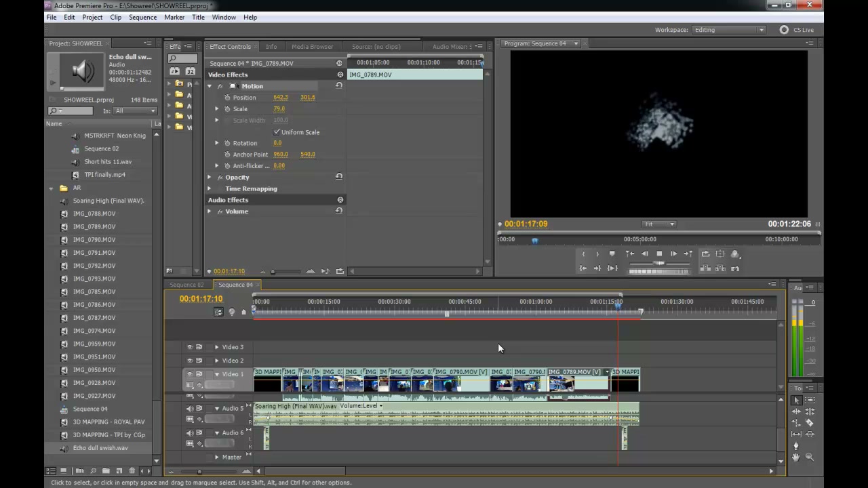868x488 pixels.
Task: Uncheck the Uniform Scale checkbox
Action: pyautogui.click(x=277, y=132)
